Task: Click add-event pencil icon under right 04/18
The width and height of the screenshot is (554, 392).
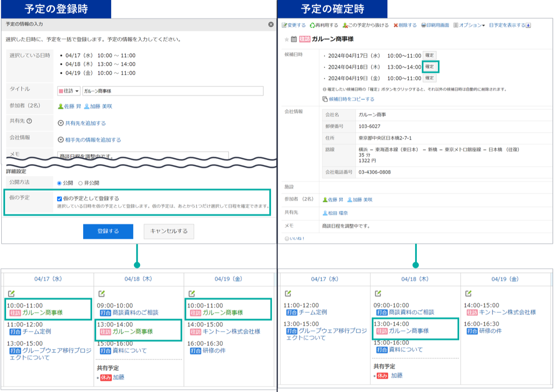Action: coord(378,293)
